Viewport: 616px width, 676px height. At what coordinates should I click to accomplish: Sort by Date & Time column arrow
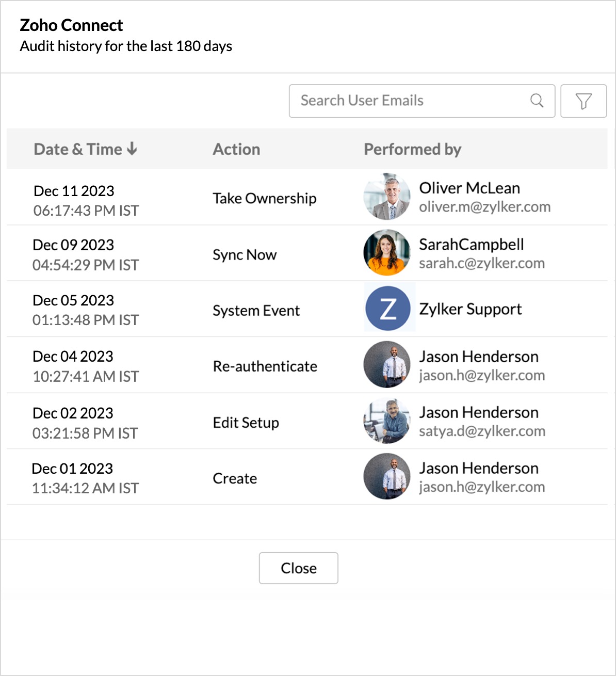coord(132,149)
